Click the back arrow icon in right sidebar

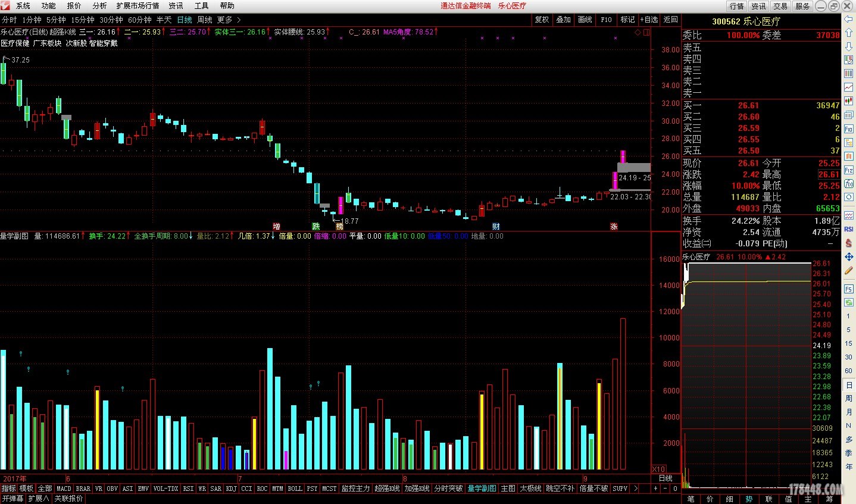(x=848, y=20)
